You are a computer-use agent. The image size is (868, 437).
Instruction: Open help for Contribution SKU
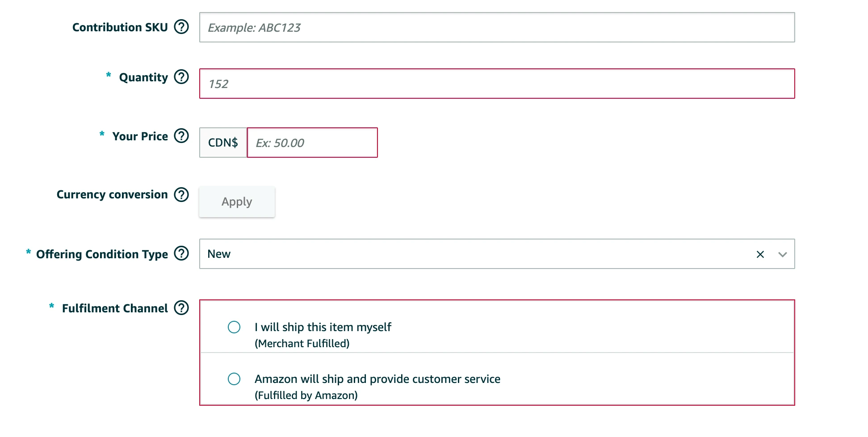[x=181, y=27]
